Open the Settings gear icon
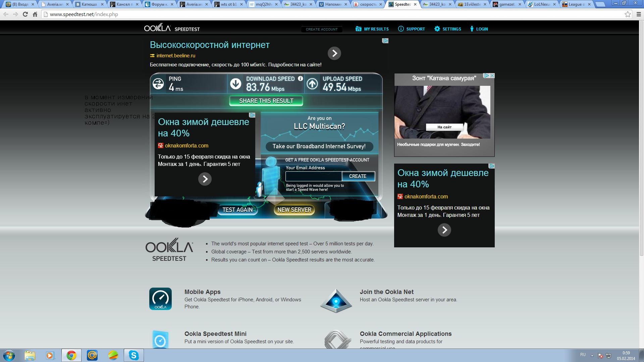The width and height of the screenshot is (644, 362). point(437,29)
